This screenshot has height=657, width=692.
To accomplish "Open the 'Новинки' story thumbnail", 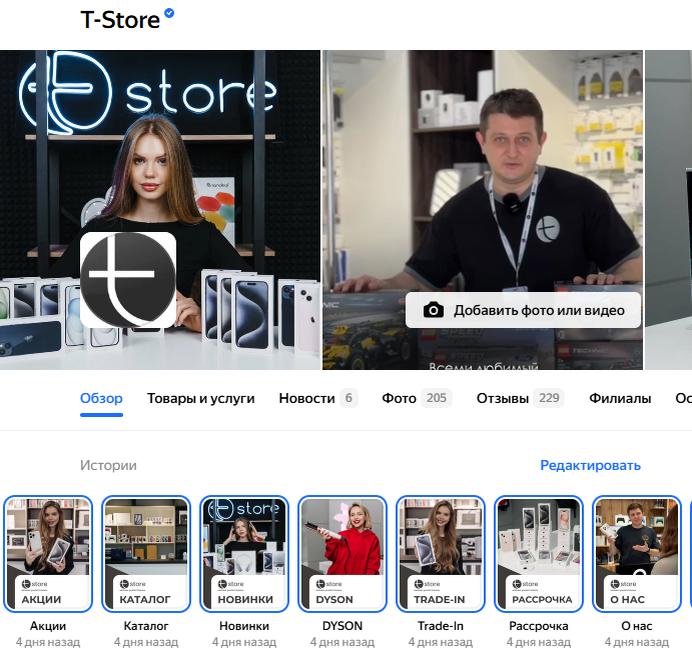I will click(244, 554).
